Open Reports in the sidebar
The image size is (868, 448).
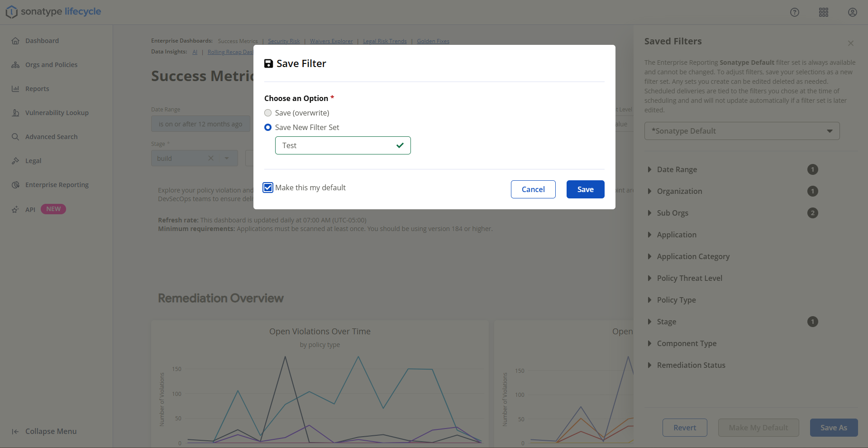37,89
